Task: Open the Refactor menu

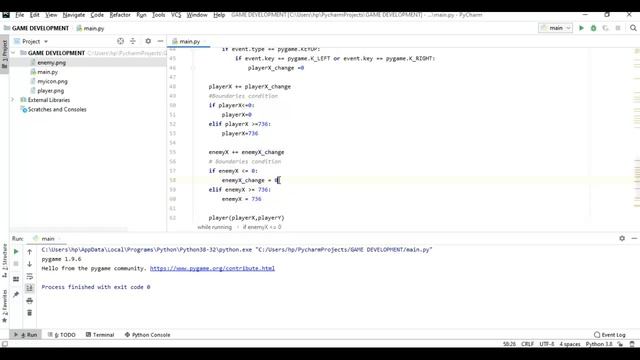Action: (120, 15)
